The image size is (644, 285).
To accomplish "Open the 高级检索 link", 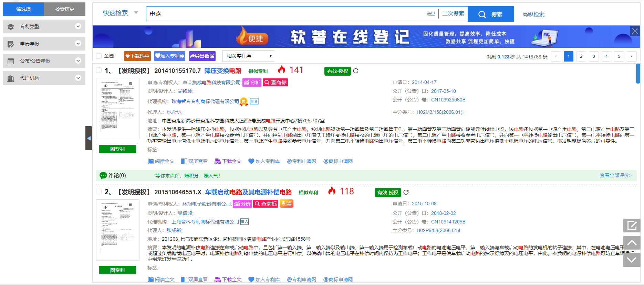I will click(x=533, y=14).
